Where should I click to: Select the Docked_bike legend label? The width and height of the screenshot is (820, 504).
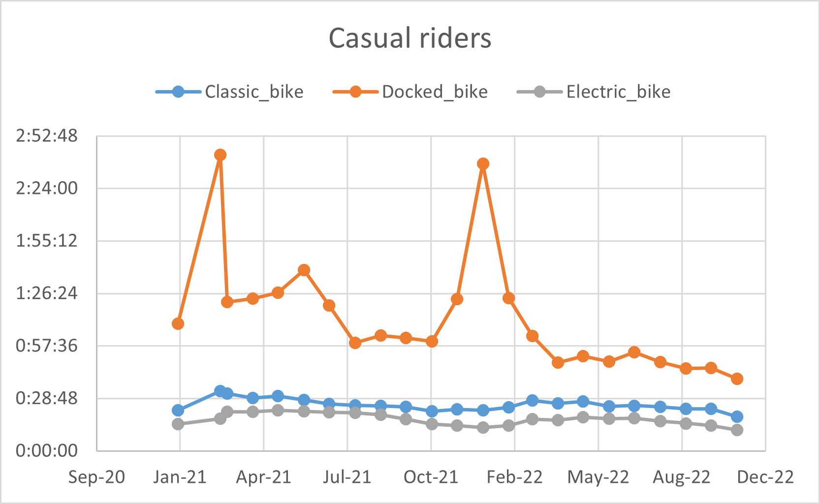pyautogui.click(x=435, y=92)
